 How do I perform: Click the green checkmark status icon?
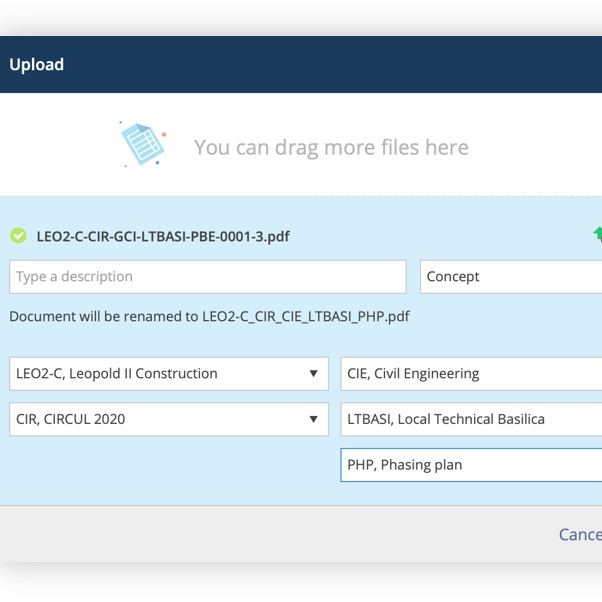click(18, 236)
